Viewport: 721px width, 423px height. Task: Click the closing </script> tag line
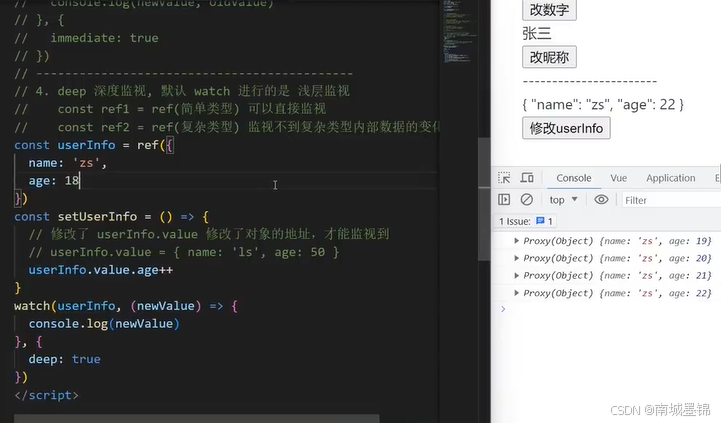pos(46,395)
